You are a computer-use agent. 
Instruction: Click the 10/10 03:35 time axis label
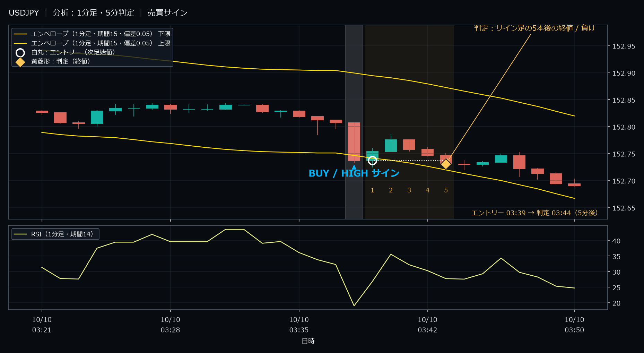(x=299, y=325)
